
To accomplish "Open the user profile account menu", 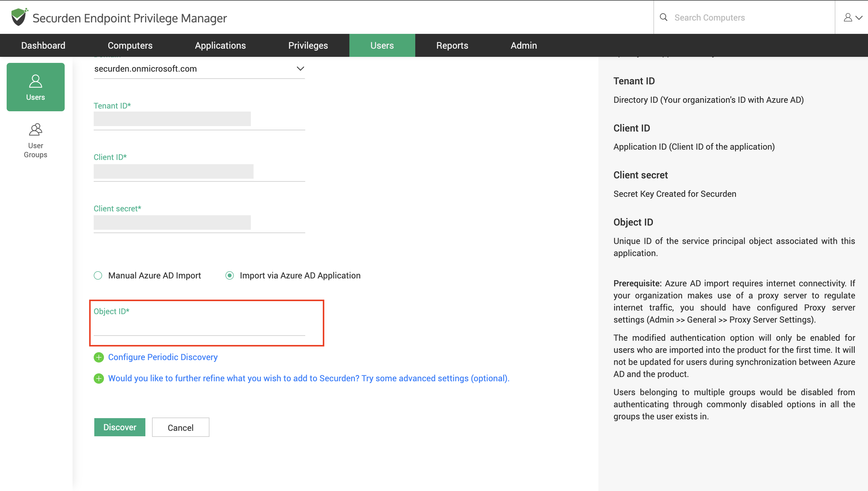I will (x=852, y=17).
